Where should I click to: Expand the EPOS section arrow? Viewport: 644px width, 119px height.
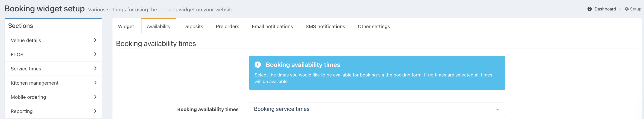(x=95, y=54)
